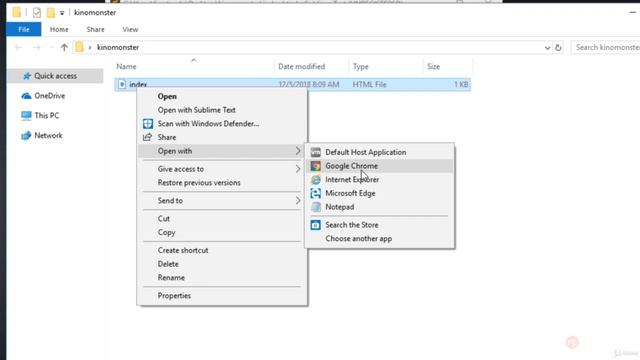
Task: Open the file with Notepad
Action: coord(379,207)
